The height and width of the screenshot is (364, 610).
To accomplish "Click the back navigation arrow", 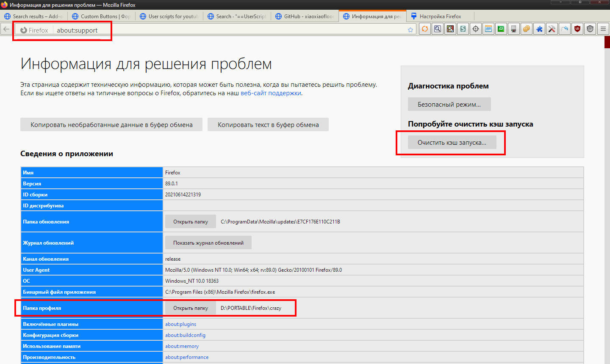I will 6,29.
